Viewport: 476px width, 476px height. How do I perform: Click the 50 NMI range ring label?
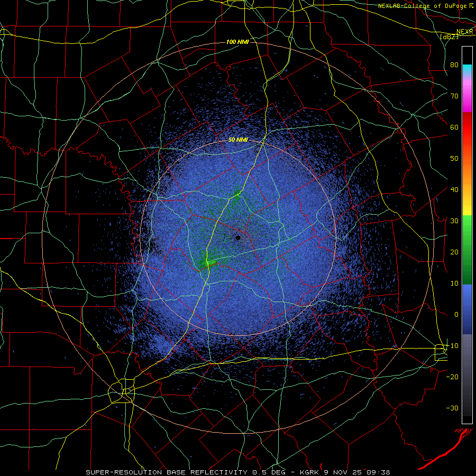tap(238, 140)
